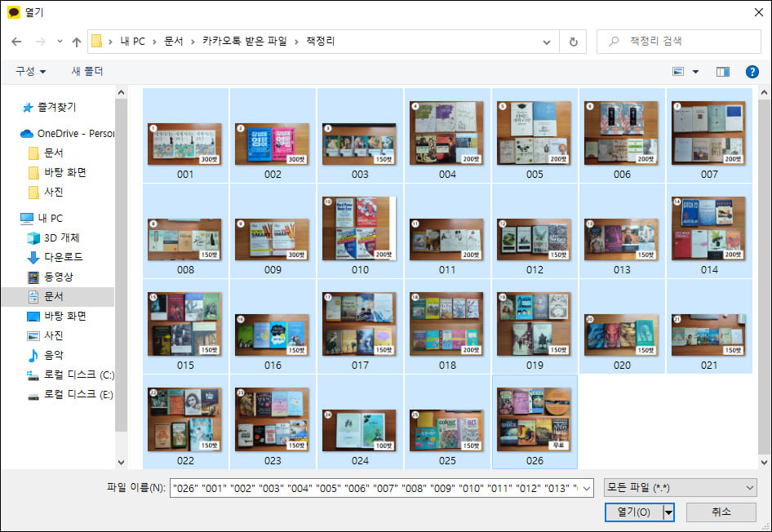Go up one folder level

[77, 42]
